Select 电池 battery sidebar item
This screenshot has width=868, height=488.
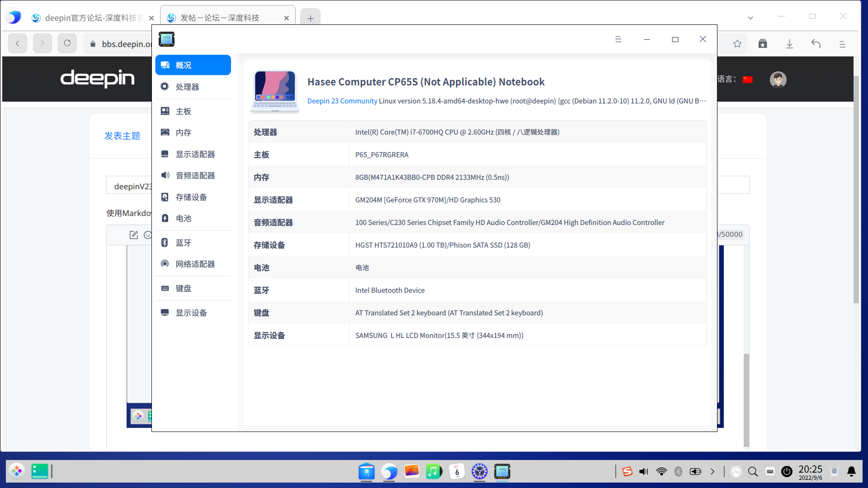[x=183, y=218]
